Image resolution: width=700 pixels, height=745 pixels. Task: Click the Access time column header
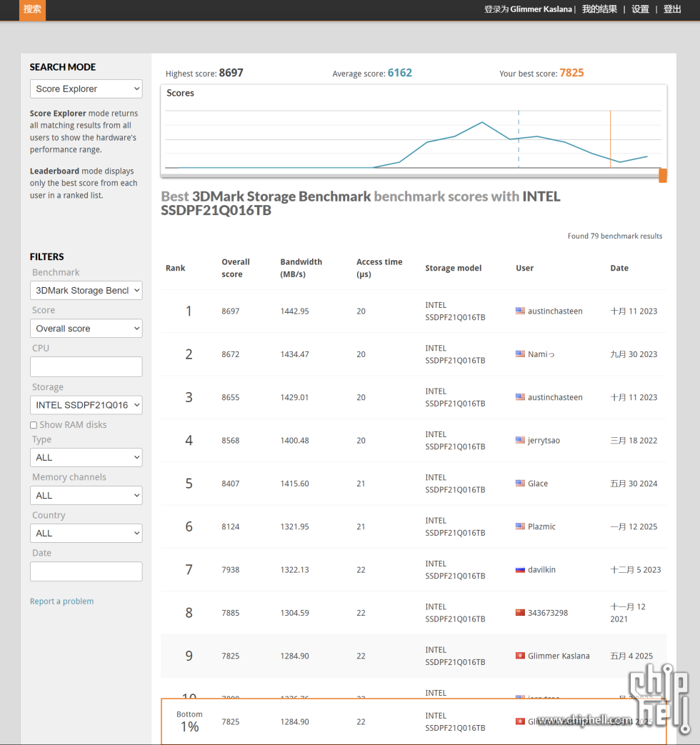pyautogui.click(x=379, y=268)
